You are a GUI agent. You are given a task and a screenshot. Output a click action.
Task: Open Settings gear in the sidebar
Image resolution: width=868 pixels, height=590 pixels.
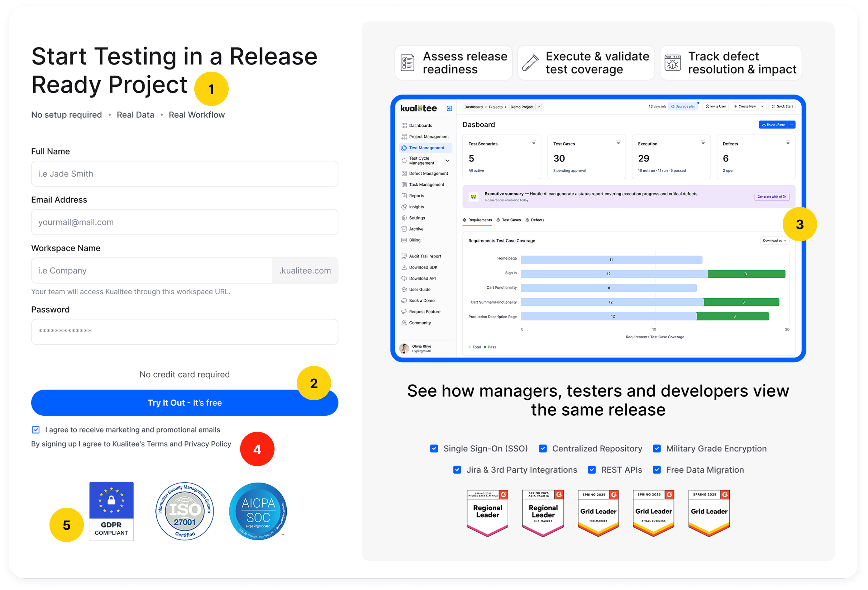tap(404, 218)
